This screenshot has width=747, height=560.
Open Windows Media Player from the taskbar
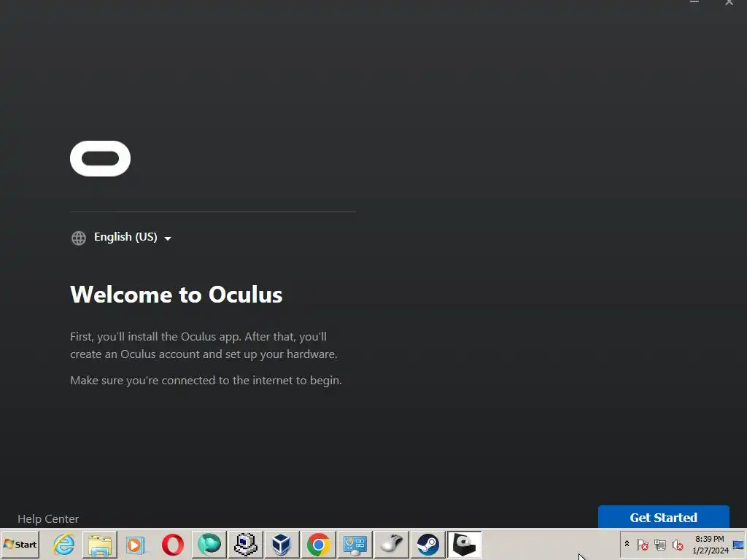136,544
